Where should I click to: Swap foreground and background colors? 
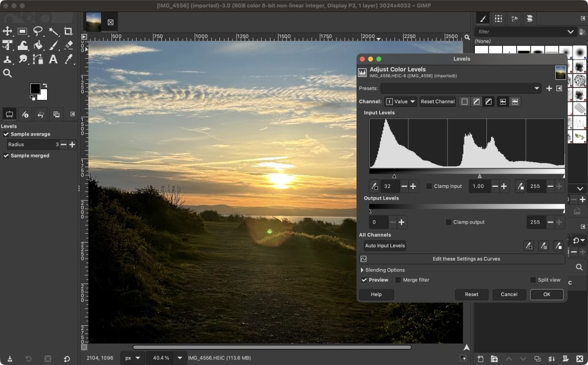[x=45, y=86]
